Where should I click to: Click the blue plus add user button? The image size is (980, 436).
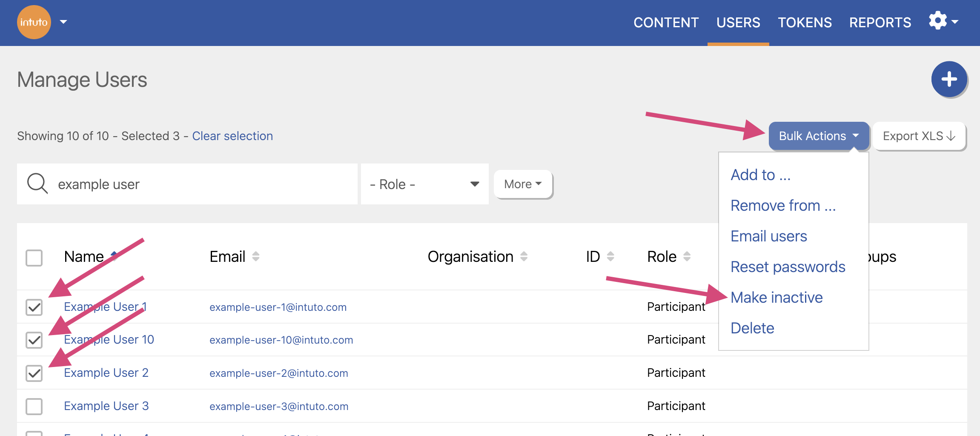pos(949,80)
